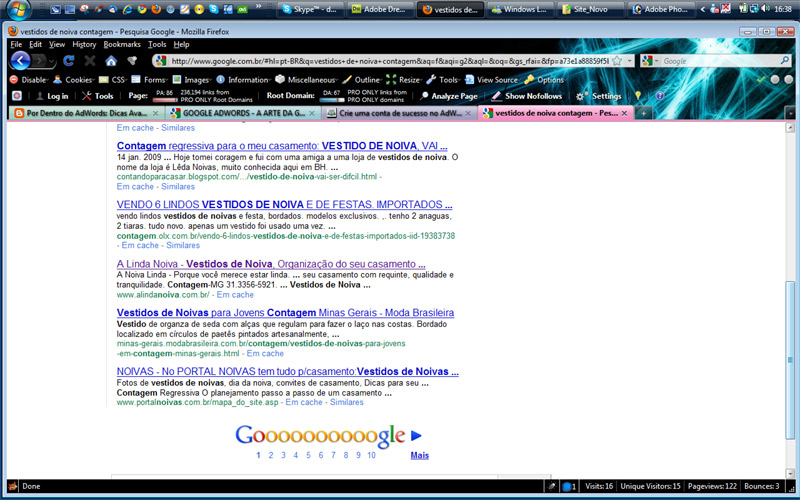Click the vertical scrollbar thumb
The image size is (800, 500).
tap(790, 360)
